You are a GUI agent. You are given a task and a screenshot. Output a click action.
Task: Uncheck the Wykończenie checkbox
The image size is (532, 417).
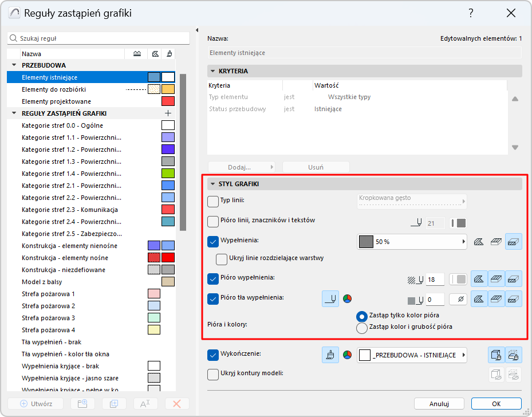(x=213, y=355)
